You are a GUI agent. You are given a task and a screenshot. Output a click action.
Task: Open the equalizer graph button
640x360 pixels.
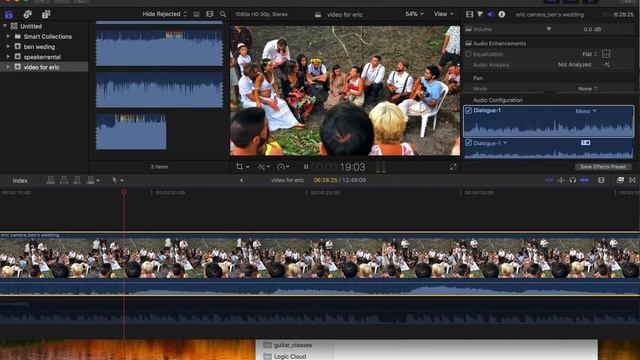click(x=606, y=54)
